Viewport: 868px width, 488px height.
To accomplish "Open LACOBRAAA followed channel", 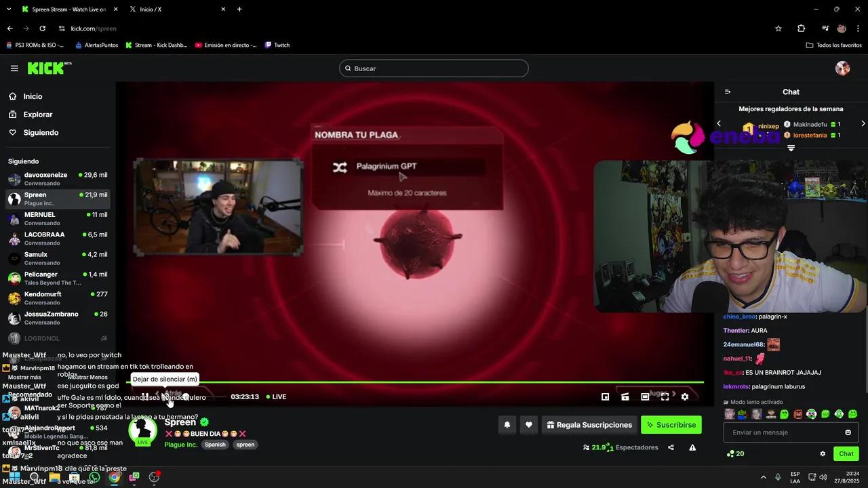I will 58,239.
